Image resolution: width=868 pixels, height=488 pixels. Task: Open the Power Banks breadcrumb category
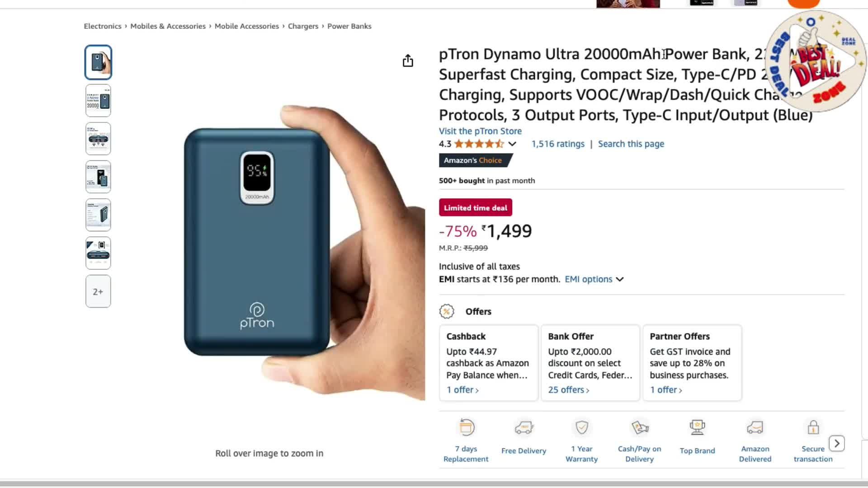(x=349, y=26)
